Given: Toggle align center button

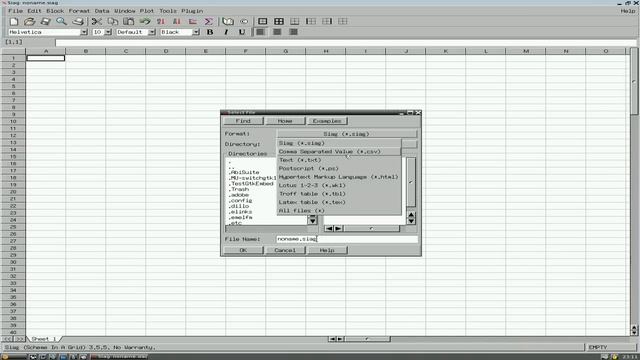Looking at the screenshot, I should [x=277, y=32].
